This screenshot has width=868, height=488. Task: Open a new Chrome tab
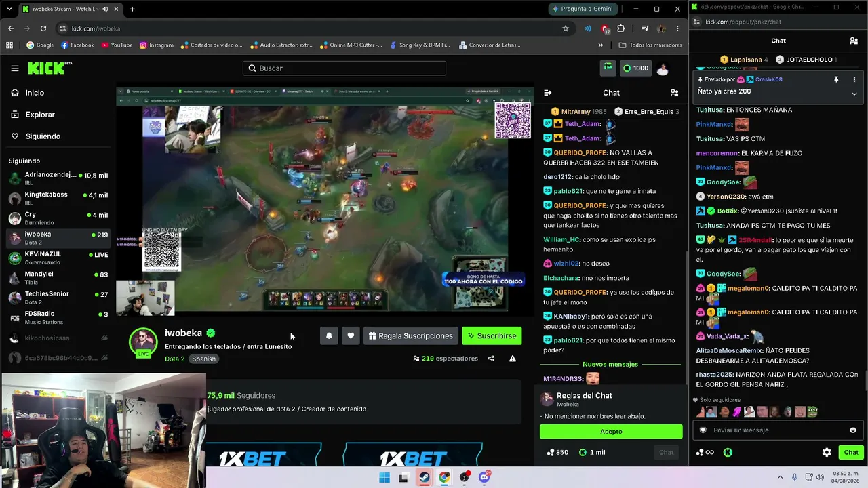click(x=132, y=9)
